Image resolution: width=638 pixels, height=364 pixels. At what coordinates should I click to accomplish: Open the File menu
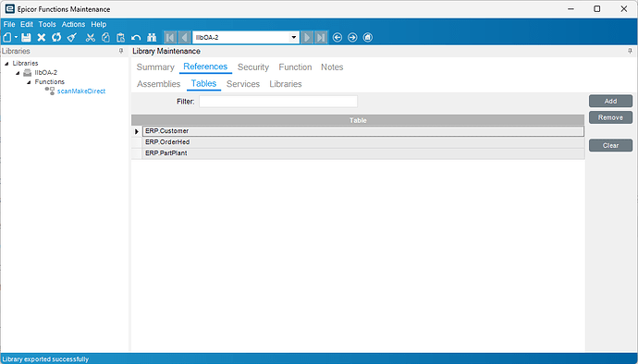click(x=9, y=24)
